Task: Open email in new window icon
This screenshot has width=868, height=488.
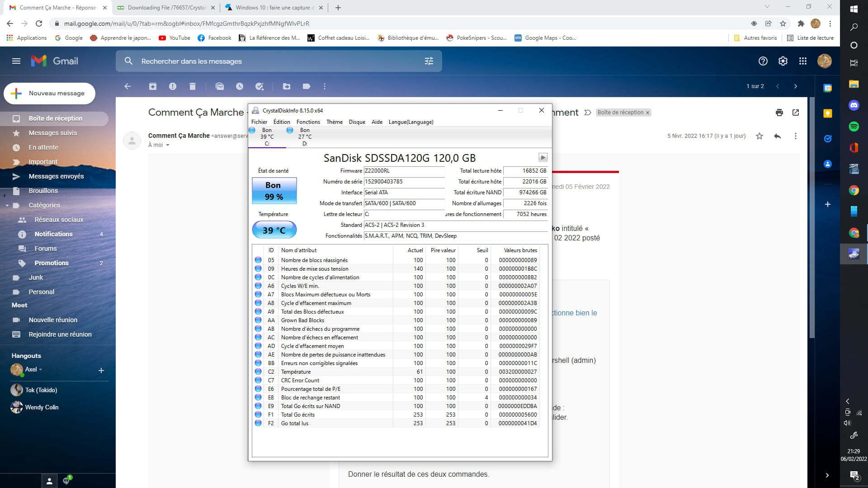Action: [x=796, y=113]
